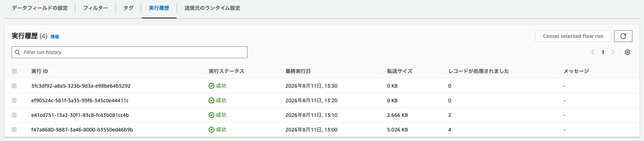This screenshot has height=141, width=644.
Task: Click the 0 KB size for run 3fc3df92
Action: 392,86
